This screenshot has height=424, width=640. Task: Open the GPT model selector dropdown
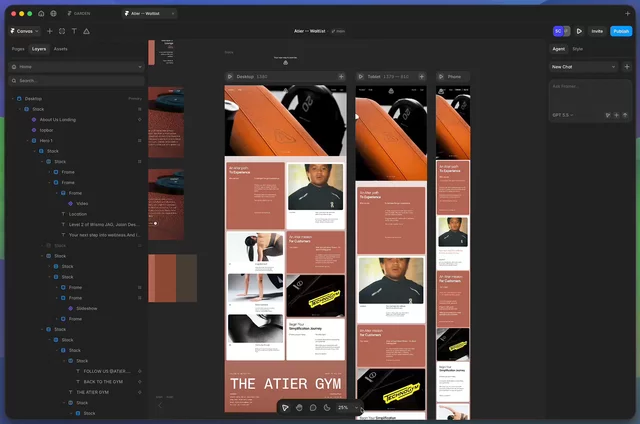tap(563, 115)
